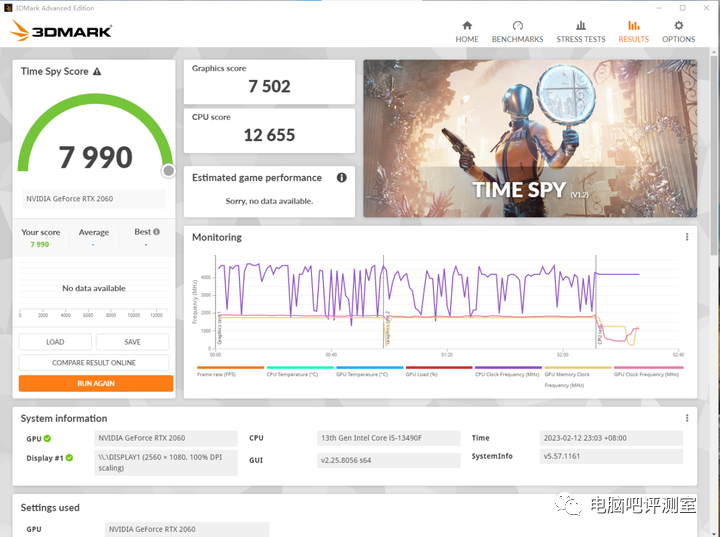Switch to STRESS TESTS tab

coord(580,32)
